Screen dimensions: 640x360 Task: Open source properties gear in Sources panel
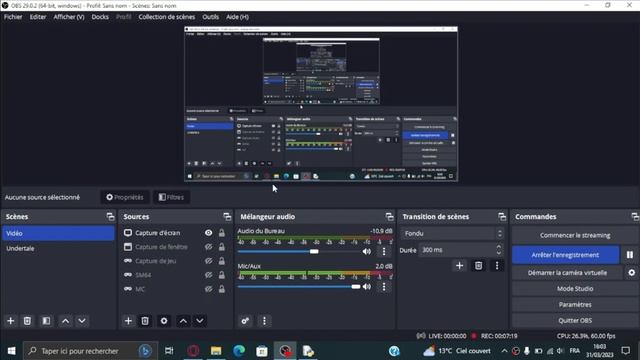(164, 321)
